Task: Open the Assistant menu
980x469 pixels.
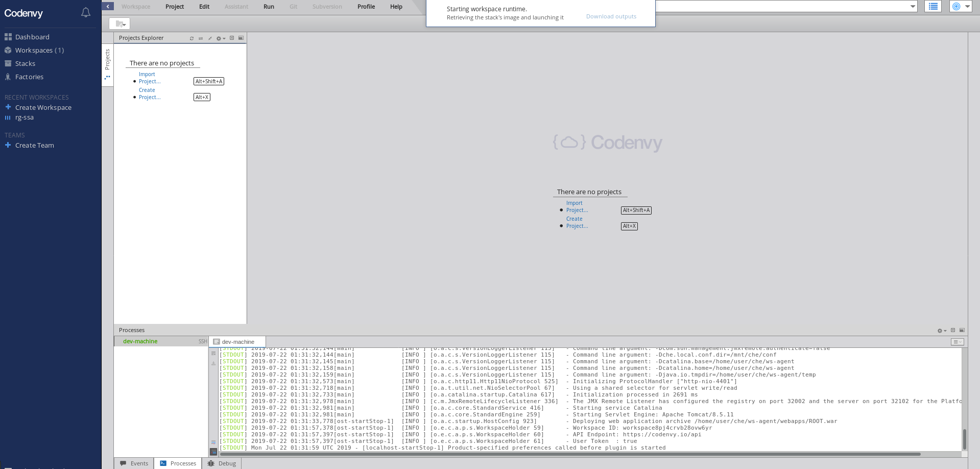Action: (236, 7)
